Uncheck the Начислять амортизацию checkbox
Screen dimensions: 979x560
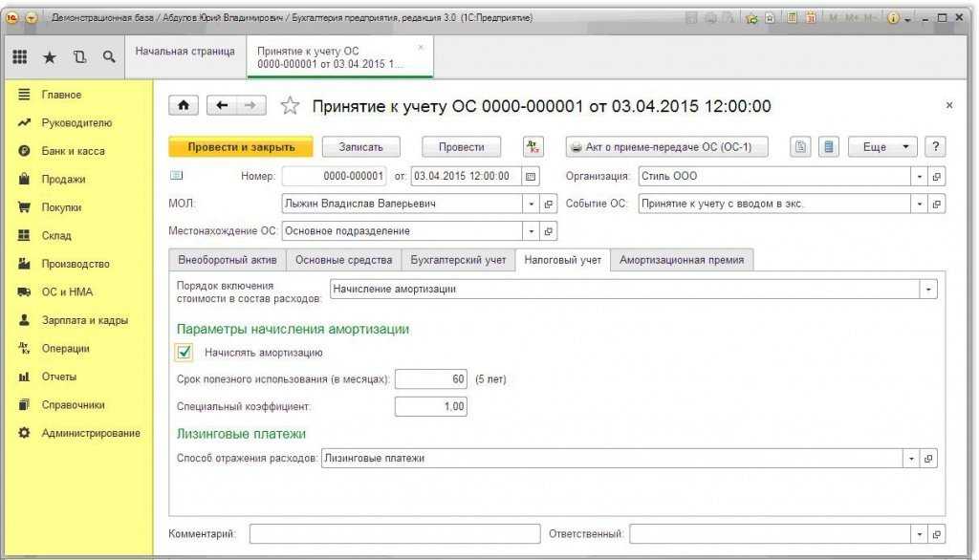185,353
